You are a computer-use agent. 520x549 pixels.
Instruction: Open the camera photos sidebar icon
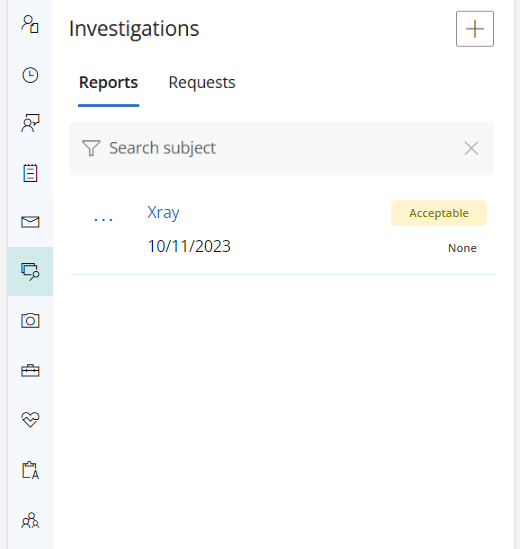(x=30, y=320)
